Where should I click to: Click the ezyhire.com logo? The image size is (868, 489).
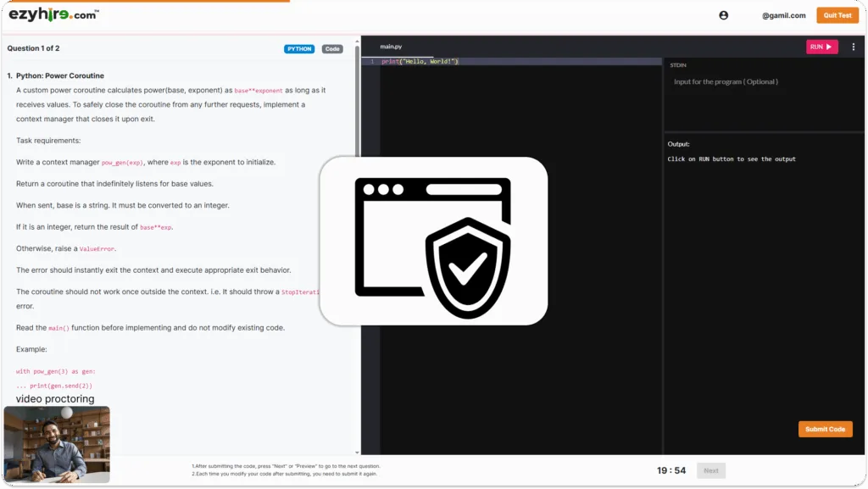tap(53, 15)
